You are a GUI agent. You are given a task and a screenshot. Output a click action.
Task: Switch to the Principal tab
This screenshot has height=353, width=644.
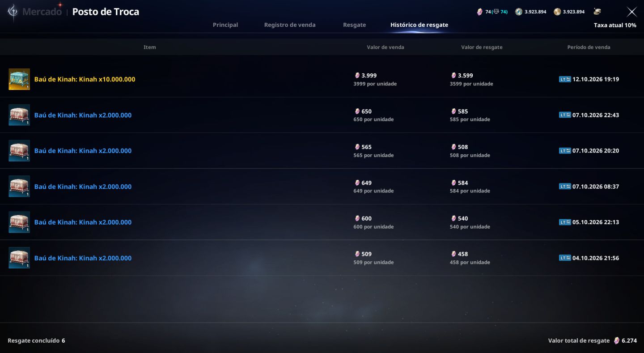pos(225,25)
